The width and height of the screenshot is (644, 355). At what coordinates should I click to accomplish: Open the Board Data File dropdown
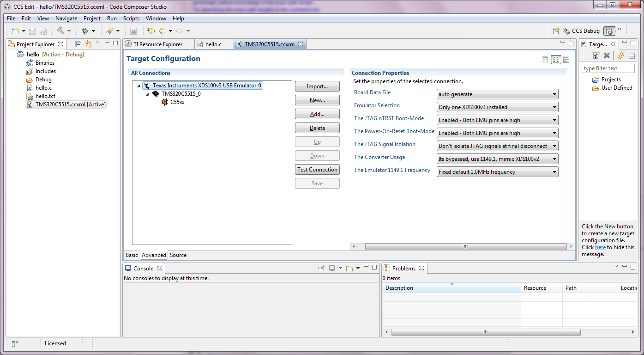tap(498, 94)
